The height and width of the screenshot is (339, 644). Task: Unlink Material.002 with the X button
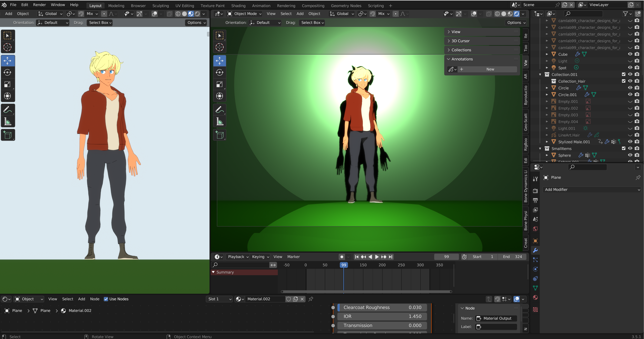[302, 299]
